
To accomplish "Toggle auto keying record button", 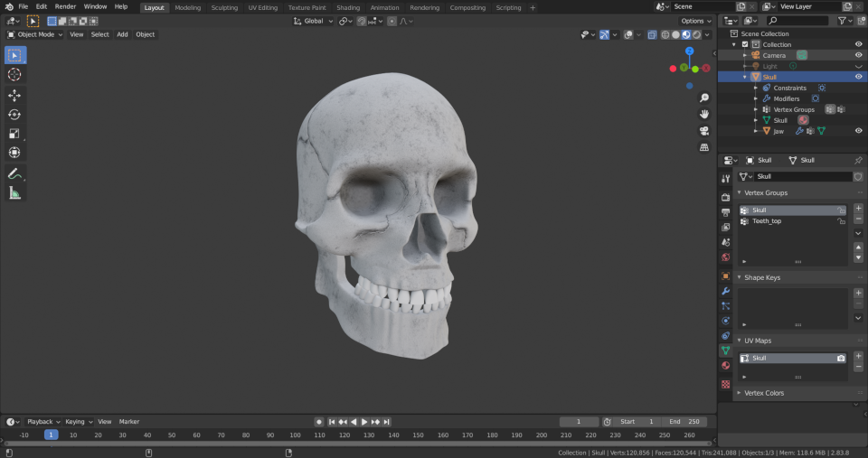I will coord(319,422).
